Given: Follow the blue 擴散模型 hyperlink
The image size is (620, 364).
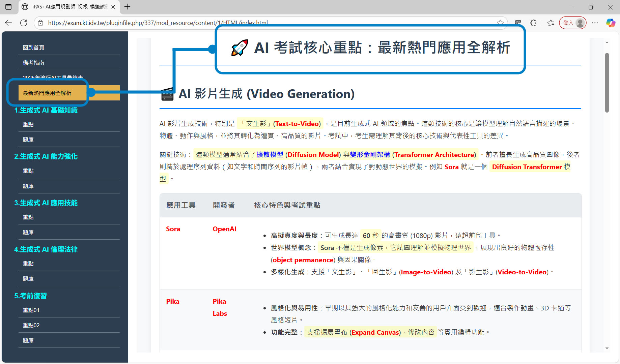Looking at the screenshot, I should pos(270,155).
